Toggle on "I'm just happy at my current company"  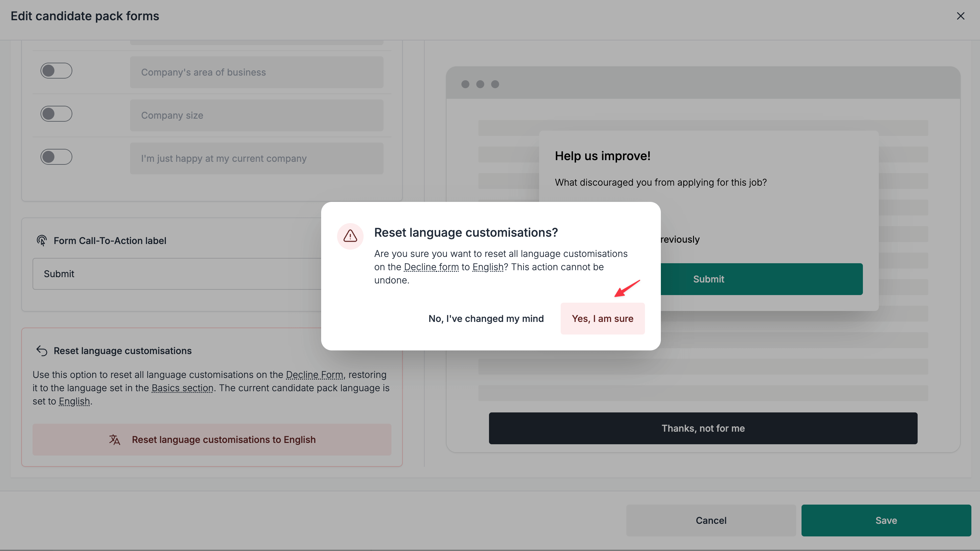click(x=56, y=156)
